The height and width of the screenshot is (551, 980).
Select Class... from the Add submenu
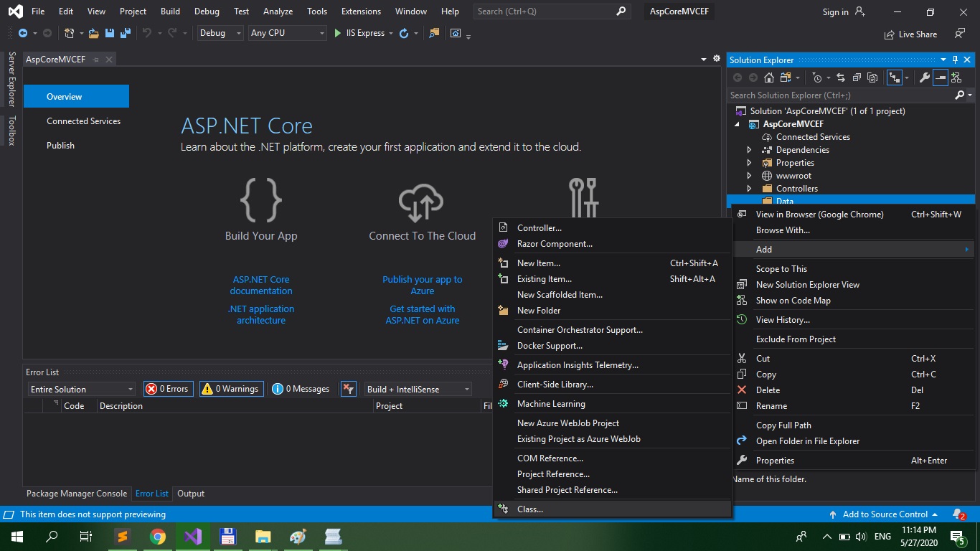coord(530,509)
